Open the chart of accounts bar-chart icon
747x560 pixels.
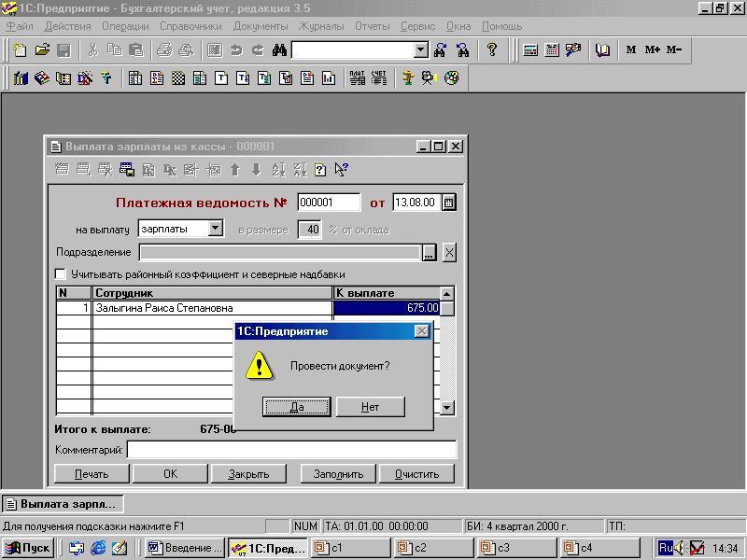coord(21,78)
